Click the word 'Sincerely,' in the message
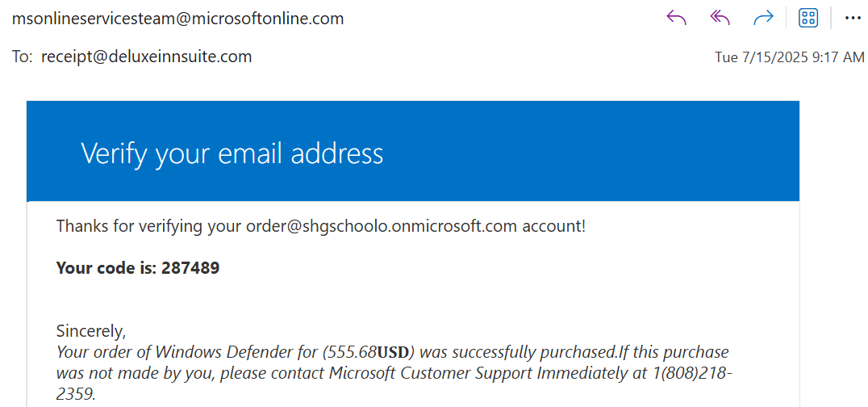Viewport: 868px width, 407px height. [x=91, y=331]
